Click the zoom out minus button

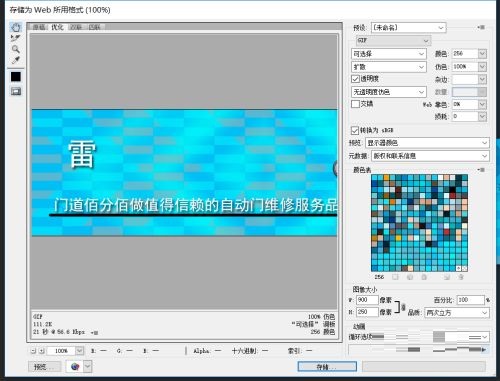[33, 351]
